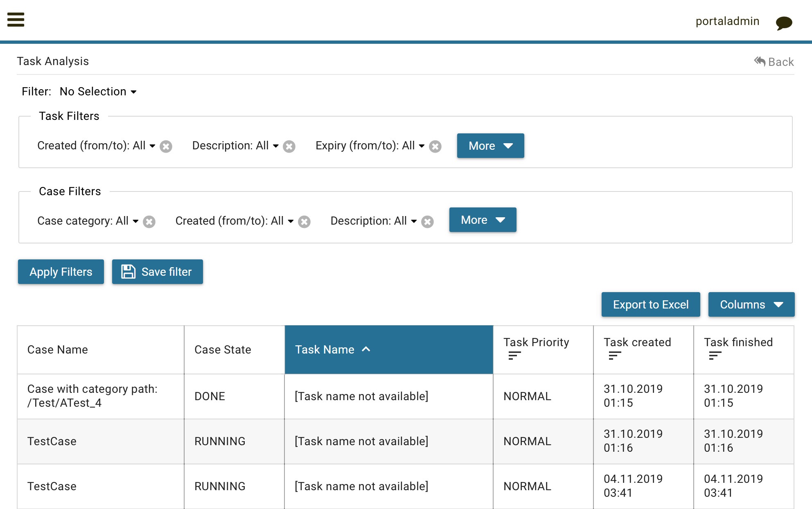Screen dimensions: 812x509
Task: Expand Case category filter dropdown
Action: coord(88,221)
